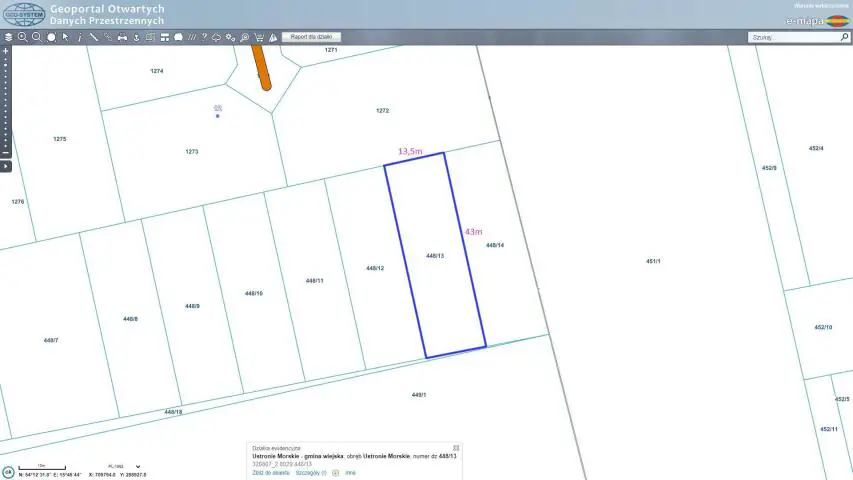Click the plus button on zoom slider

point(6,50)
